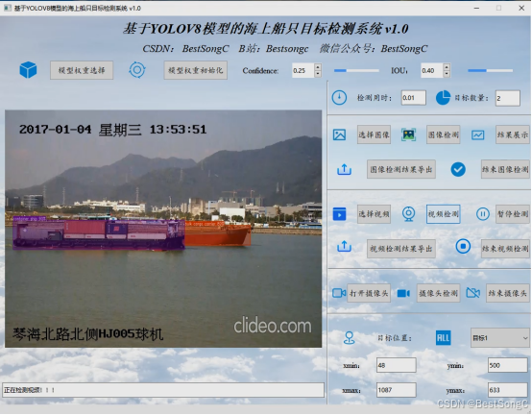Click the blue checkmark circle icon
This screenshot has width=532, height=415.
[458, 169]
